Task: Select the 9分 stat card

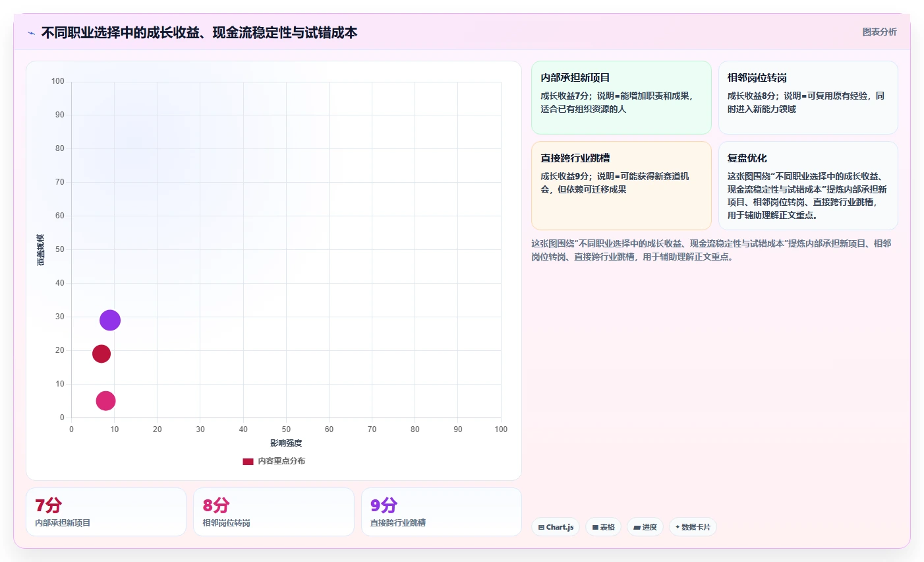Action: tap(442, 512)
